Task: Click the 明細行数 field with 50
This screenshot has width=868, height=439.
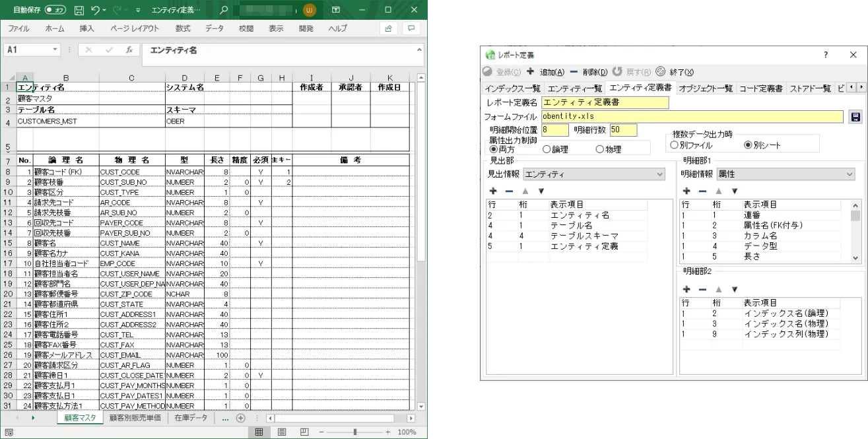Action: tap(624, 130)
